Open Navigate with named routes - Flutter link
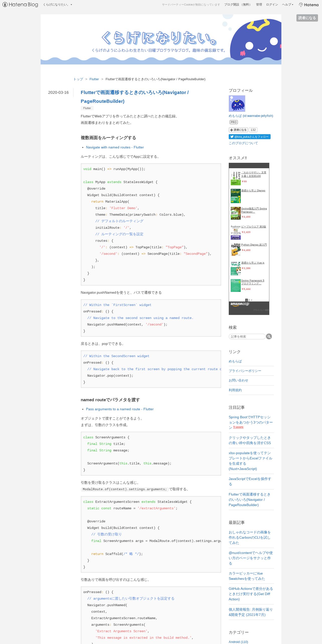 (115, 147)
